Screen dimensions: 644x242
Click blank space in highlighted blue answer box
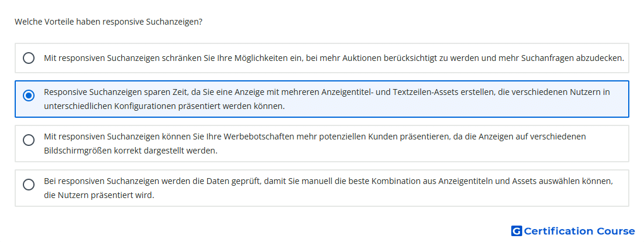coord(452,106)
